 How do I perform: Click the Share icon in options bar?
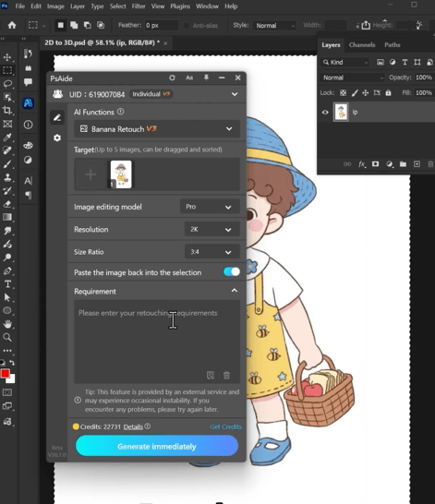(366, 25)
